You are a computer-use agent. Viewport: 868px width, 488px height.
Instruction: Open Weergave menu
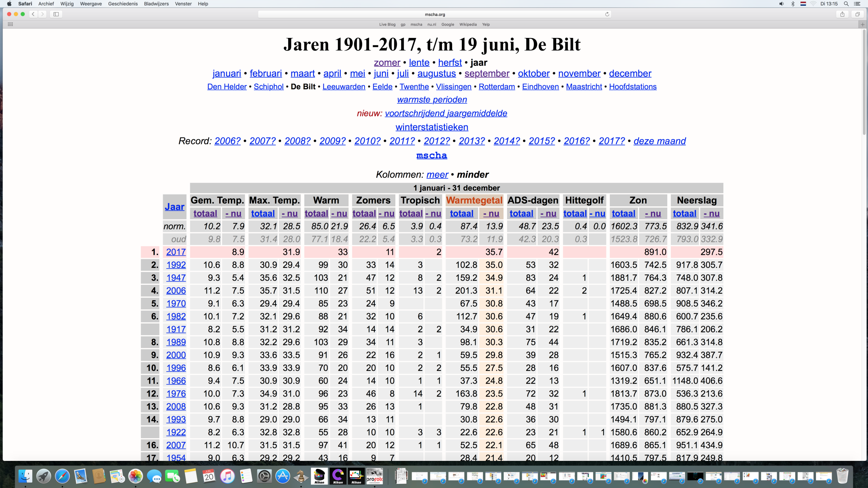click(91, 4)
